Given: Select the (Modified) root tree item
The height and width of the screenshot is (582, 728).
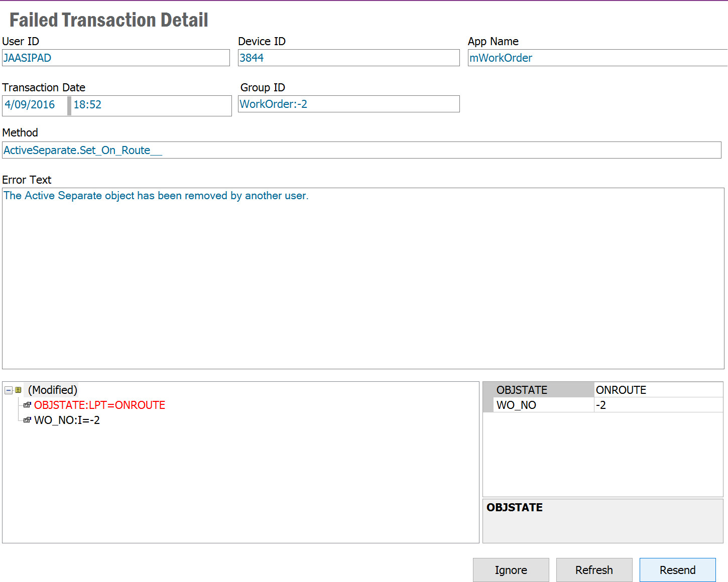Looking at the screenshot, I should (x=53, y=390).
